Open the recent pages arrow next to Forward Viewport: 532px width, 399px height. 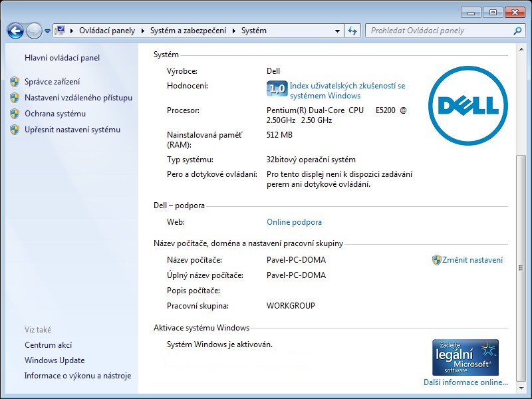coord(48,31)
